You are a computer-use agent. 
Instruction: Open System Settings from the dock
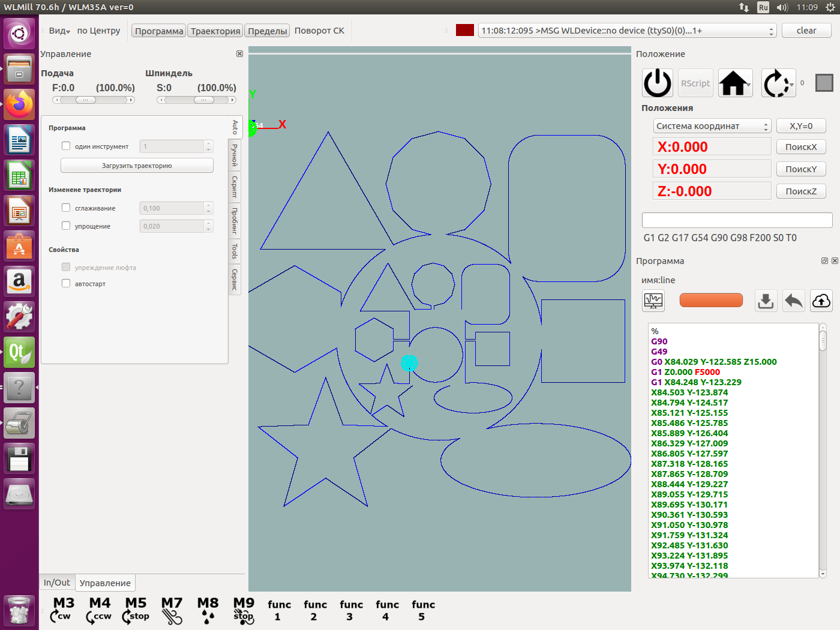[19, 317]
